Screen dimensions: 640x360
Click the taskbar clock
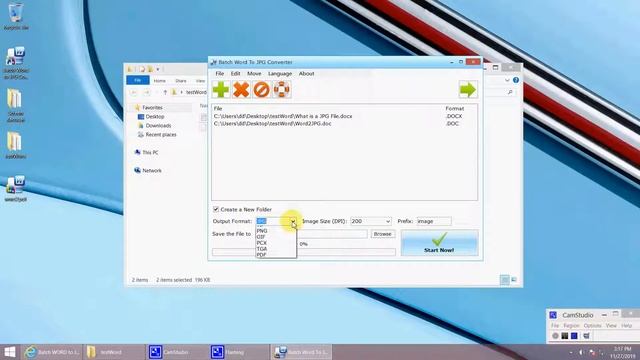point(622,352)
